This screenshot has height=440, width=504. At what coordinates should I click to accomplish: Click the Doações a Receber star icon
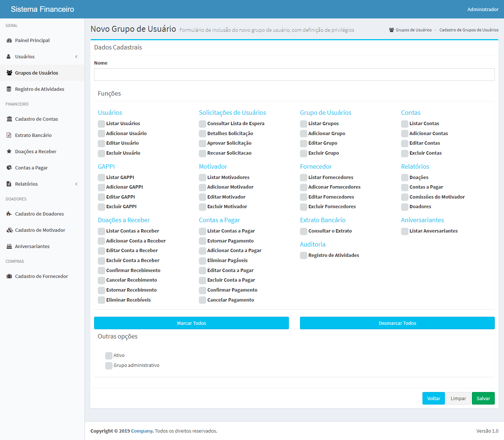tap(9, 152)
